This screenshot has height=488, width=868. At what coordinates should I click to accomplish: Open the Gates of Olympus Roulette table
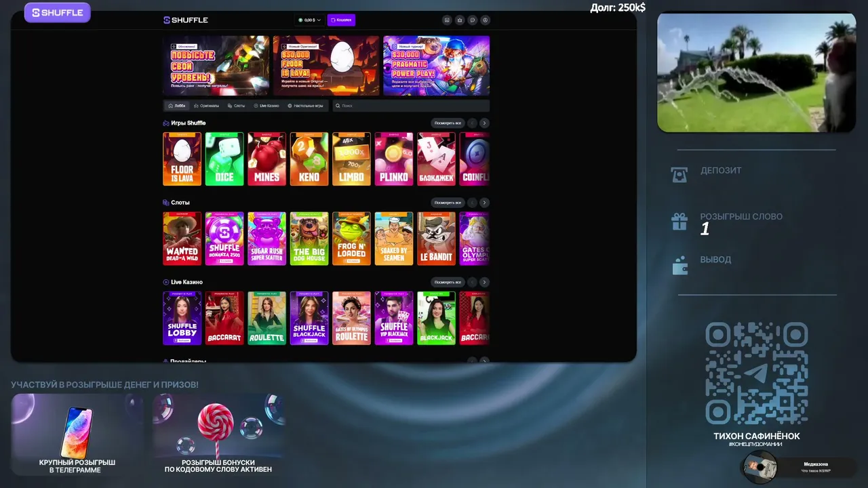pyautogui.click(x=351, y=318)
